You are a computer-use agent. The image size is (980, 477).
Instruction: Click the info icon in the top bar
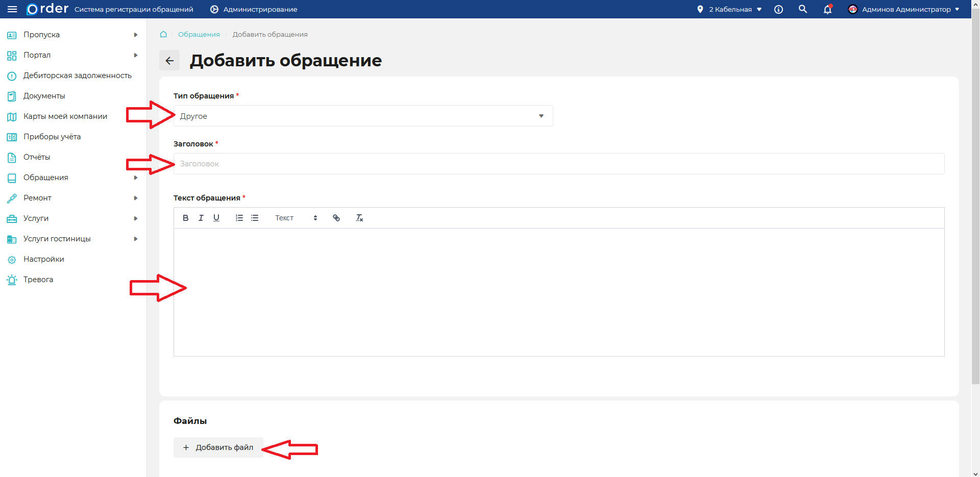pos(778,9)
